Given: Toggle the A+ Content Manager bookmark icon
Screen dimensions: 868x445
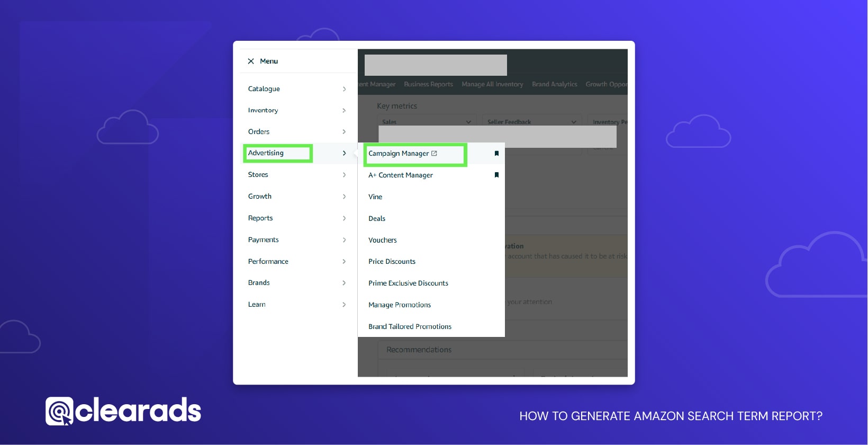Looking at the screenshot, I should tap(496, 175).
